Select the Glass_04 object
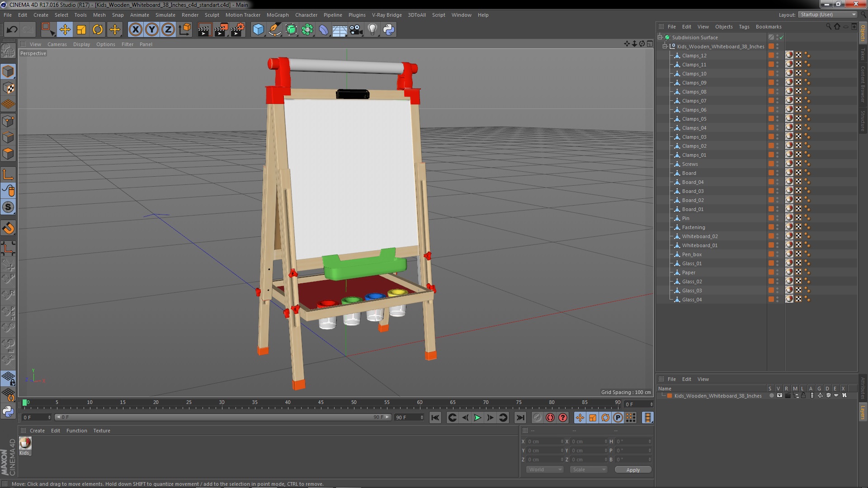Viewport: 868px width, 488px height. tap(692, 300)
